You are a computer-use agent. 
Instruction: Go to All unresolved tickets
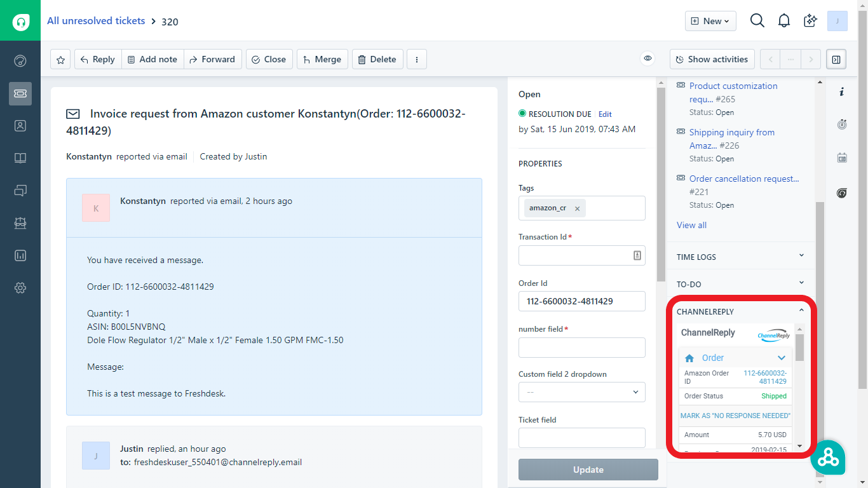pos(96,21)
